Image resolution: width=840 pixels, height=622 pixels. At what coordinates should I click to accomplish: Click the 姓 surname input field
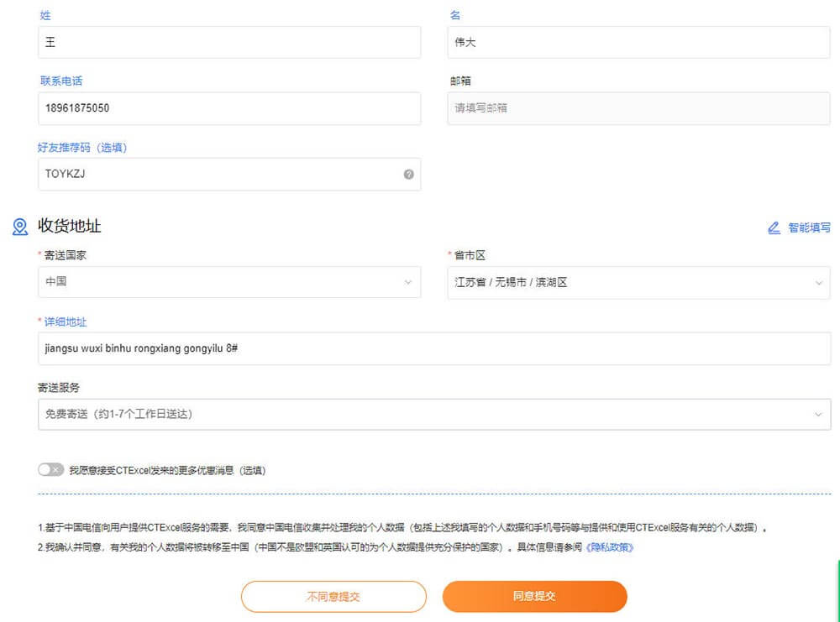pyautogui.click(x=228, y=42)
